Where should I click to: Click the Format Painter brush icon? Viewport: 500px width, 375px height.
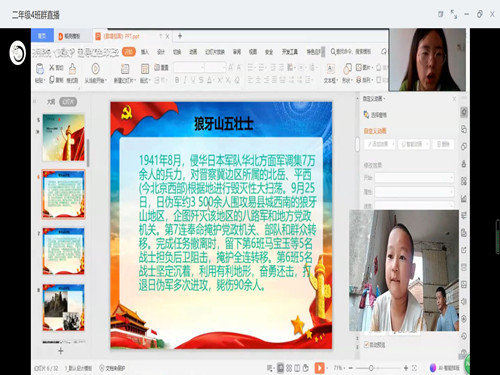tap(72, 69)
